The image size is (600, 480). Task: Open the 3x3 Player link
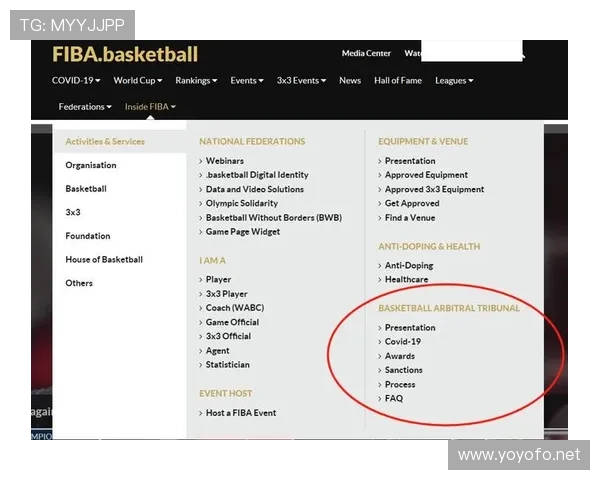(x=227, y=294)
